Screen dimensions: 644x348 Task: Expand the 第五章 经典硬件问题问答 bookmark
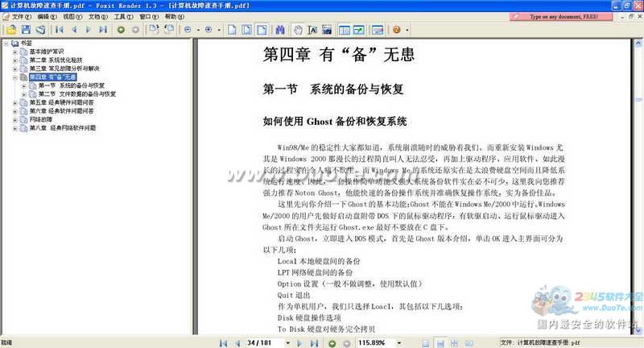pos(15,103)
